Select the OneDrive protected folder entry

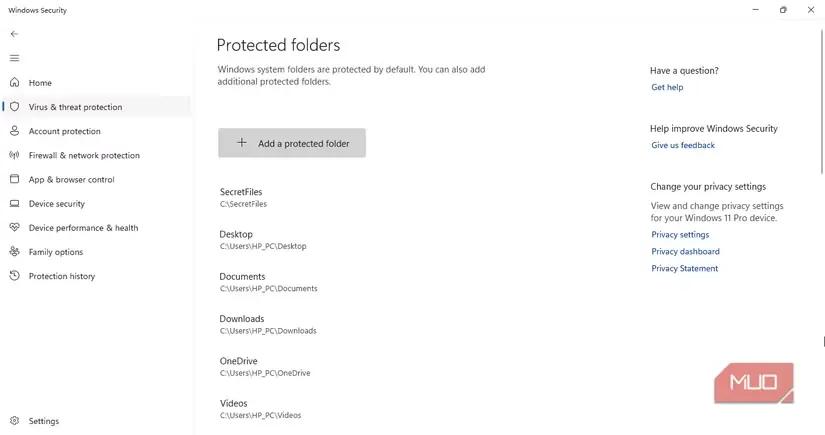(265, 367)
